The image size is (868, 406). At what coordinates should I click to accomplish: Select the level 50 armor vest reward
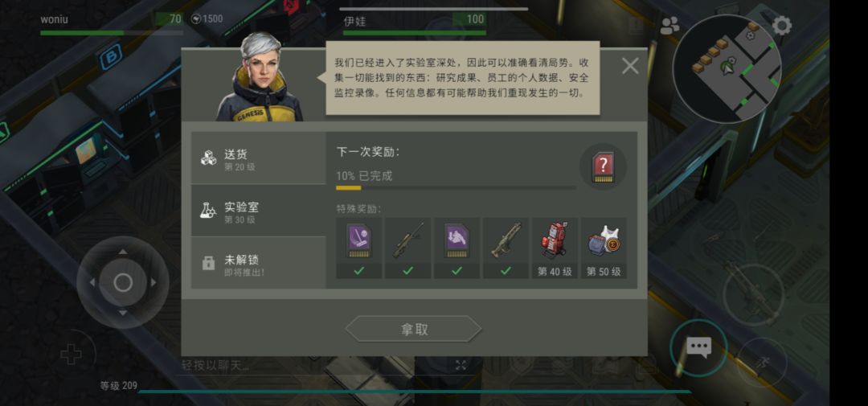point(604,248)
